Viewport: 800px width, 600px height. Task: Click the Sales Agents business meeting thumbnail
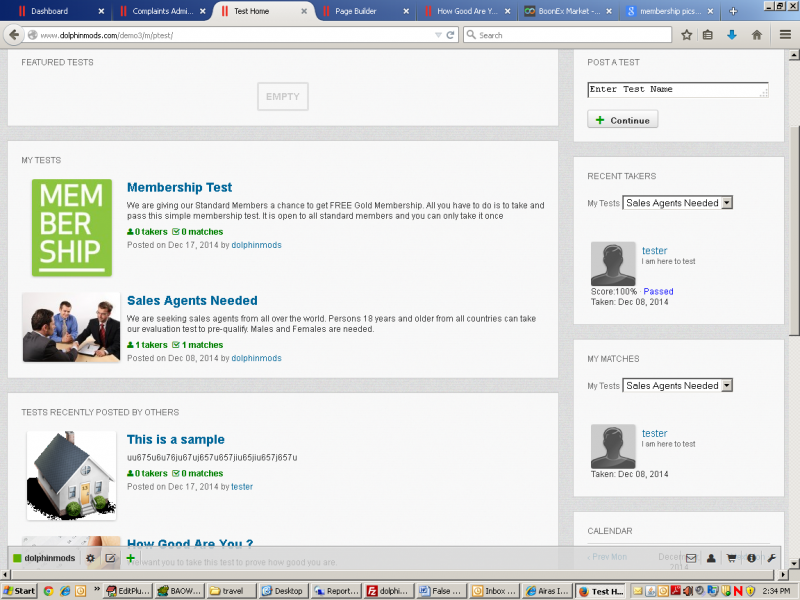[x=71, y=327]
